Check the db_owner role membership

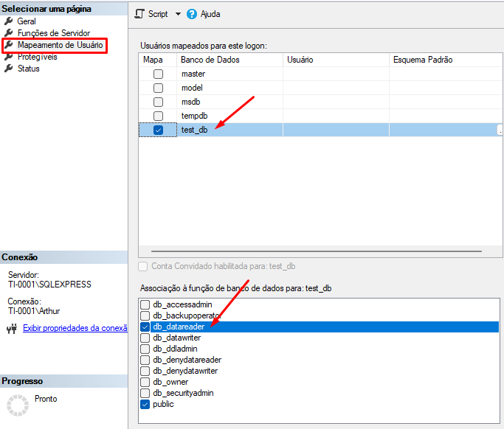pos(145,382)
